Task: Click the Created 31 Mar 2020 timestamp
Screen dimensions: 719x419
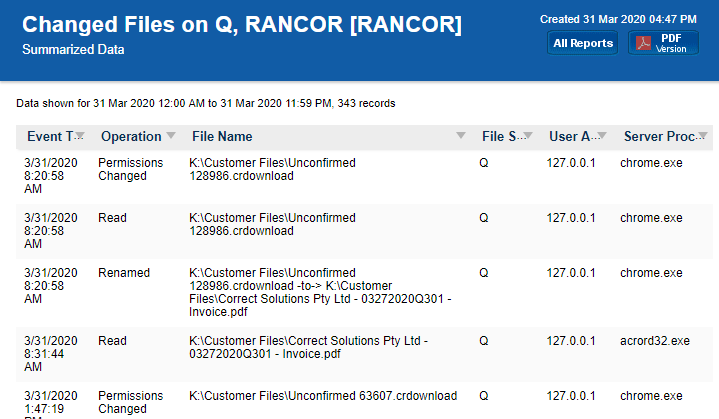Action: (618, 19)
